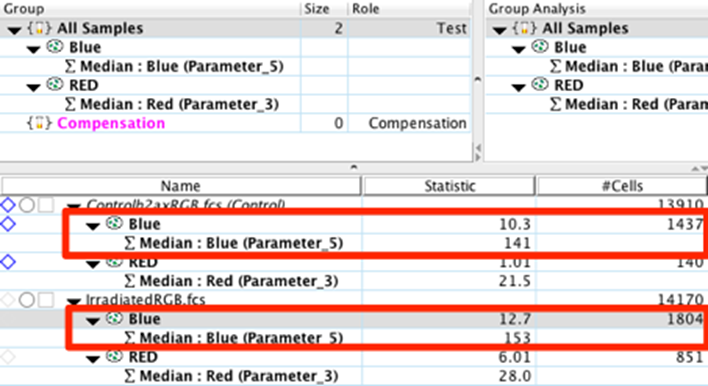
Task: Collapse Blue in the Group Analysis panel
Action: coord(518,49)
